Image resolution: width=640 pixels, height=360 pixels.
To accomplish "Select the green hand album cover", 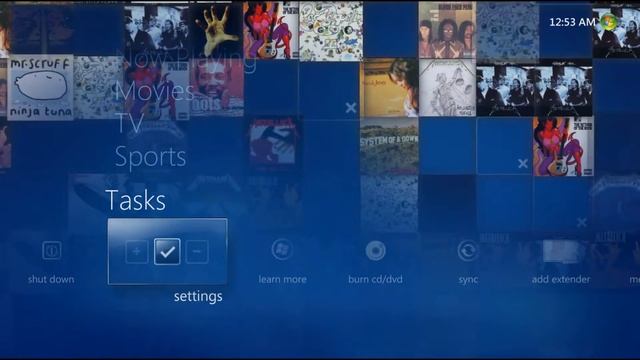I will click(216, 31).
